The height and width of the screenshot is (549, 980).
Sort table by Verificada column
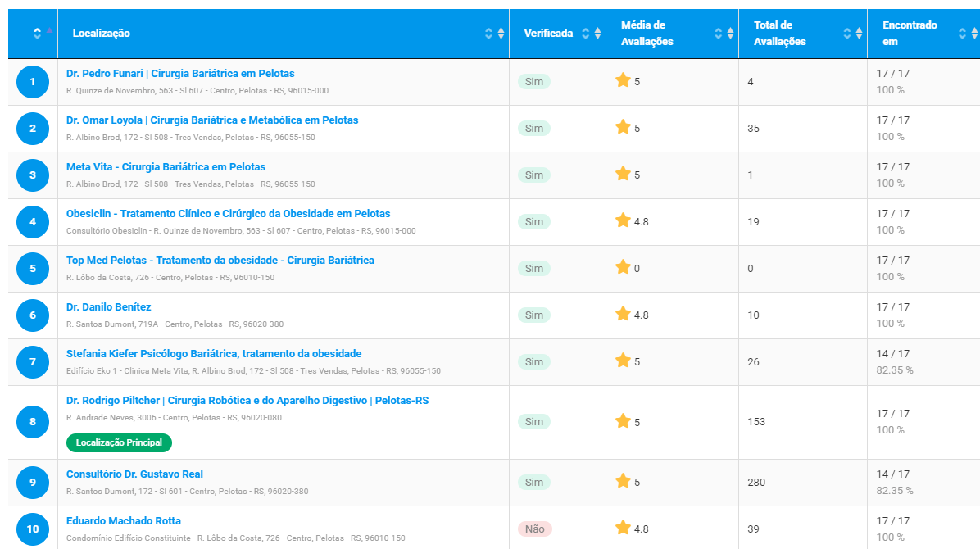click(x=557, y=33)
